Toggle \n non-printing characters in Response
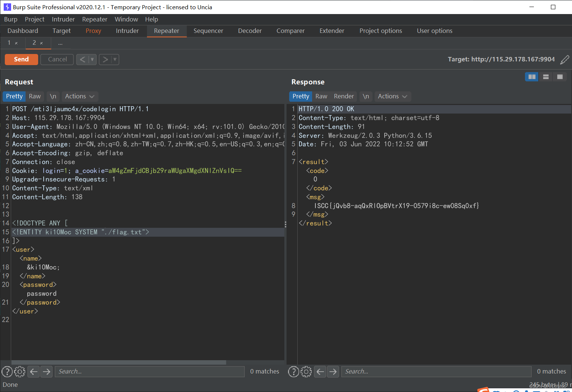The height and width of the screenshot is (392, 572). click(x=366, y=97)
